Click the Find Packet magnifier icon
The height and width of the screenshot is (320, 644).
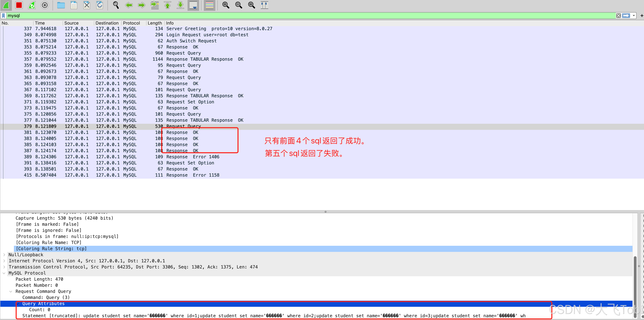tap(116, 5)
